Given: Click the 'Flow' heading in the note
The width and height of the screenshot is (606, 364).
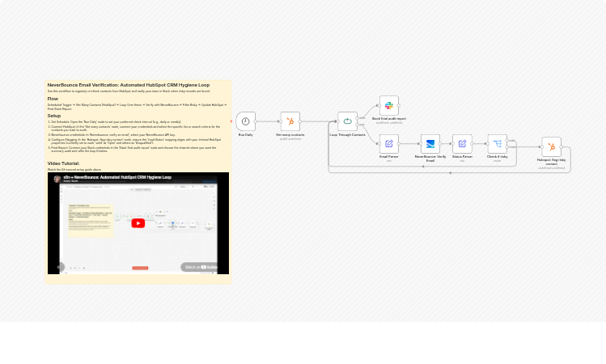Looking at the screenshot, I should (53, 99).
